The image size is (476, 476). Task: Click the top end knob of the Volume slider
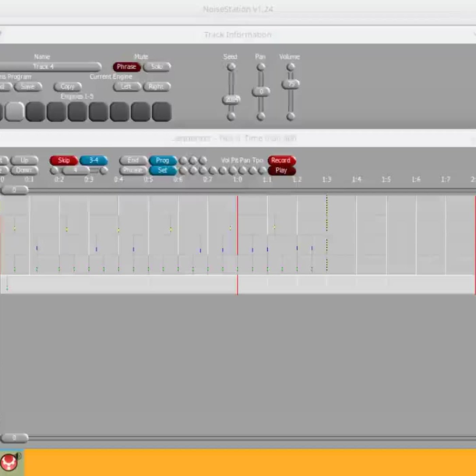coord(290,67)
